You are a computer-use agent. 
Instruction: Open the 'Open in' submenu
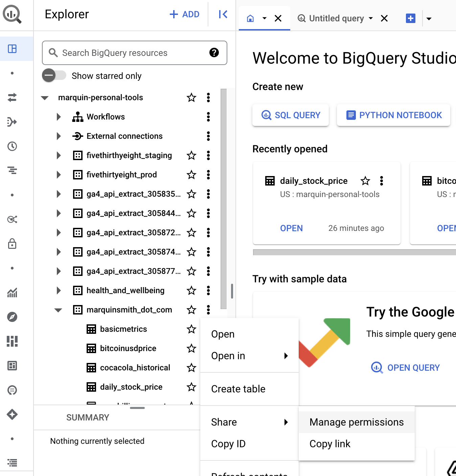pyautogui.click(x=249, y=356)
